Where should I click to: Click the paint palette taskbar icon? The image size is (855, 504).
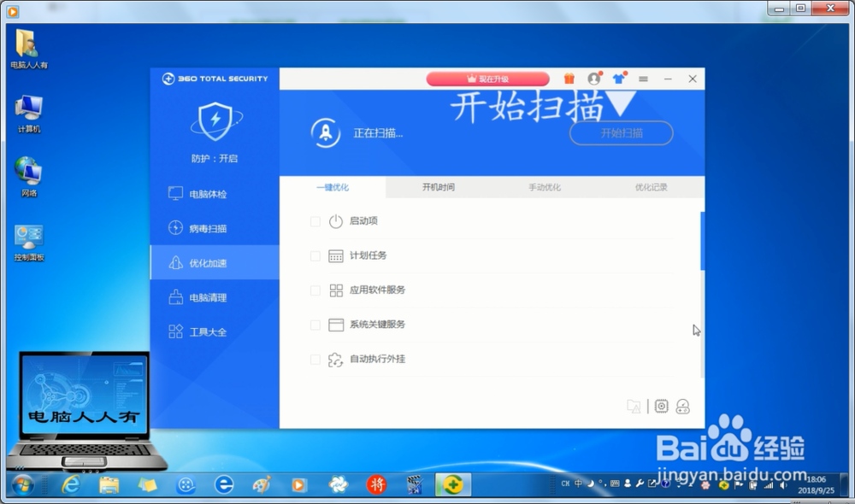tap(261, 484)
